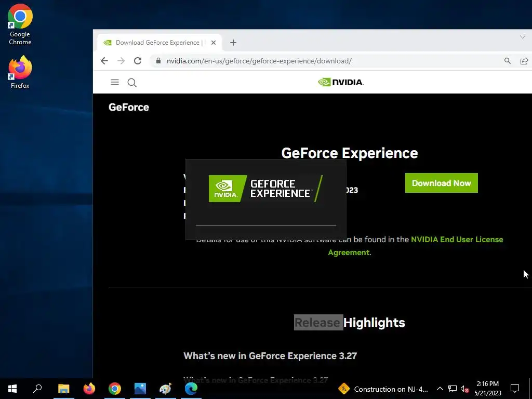The width and height of the screenshot is (532, 399).
Task: Expand the tab search chevron
Action: [x=523, y=37]
